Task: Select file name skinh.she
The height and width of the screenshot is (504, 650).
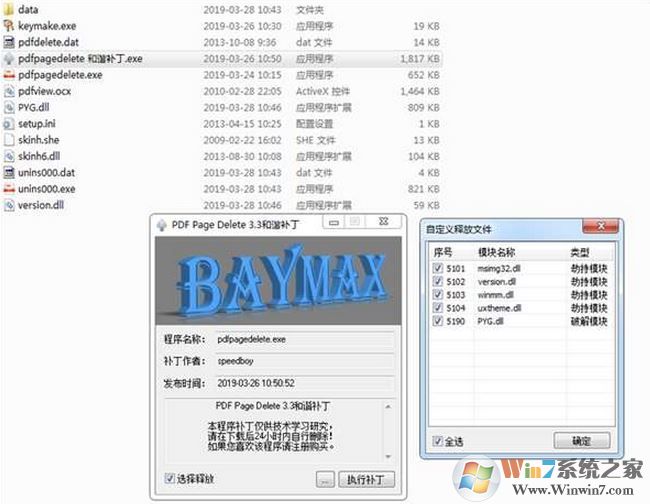Action: pos(38,140)
